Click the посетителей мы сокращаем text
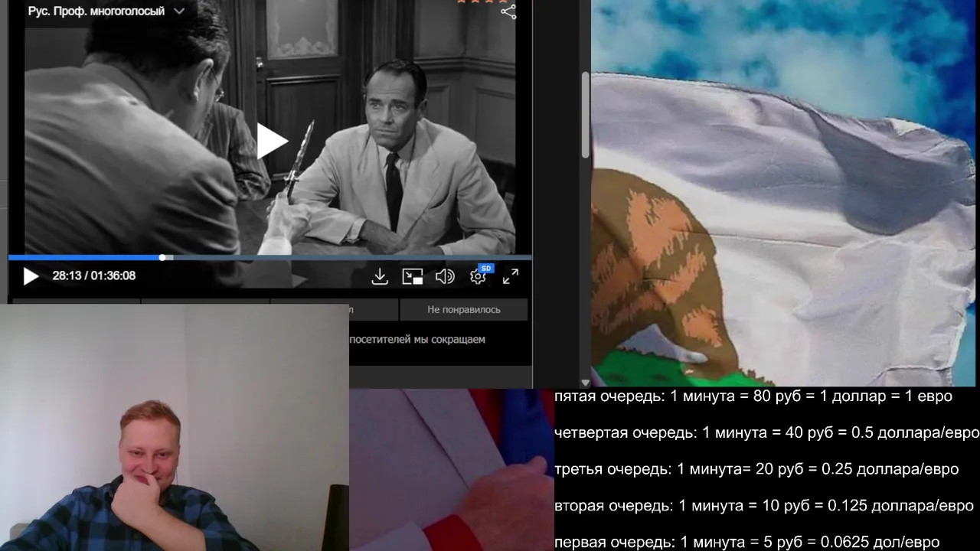 [417, 339]
